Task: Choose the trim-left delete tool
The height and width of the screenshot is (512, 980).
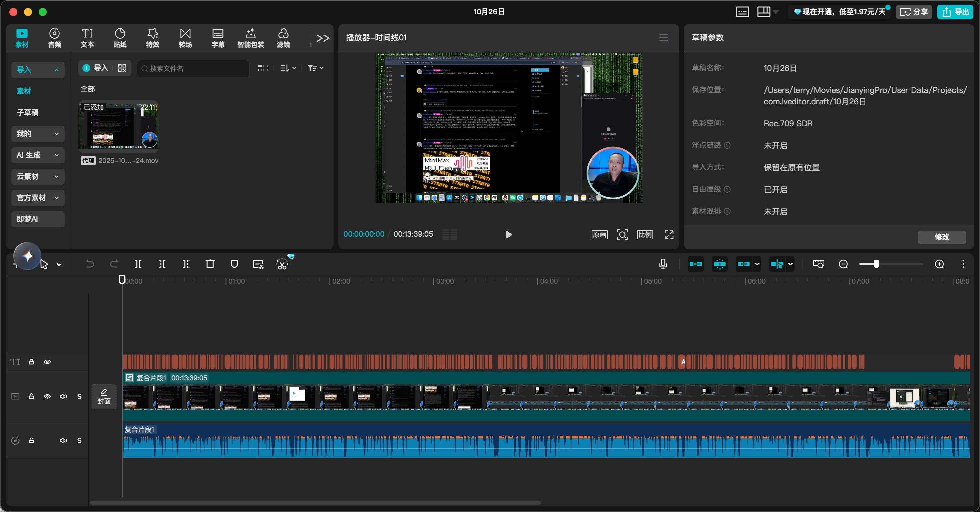Action: [x=162, y=264]
